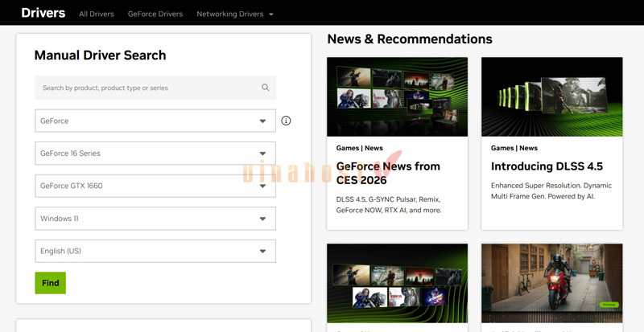Open the All Drivers tab
This screenshot has width=644, height=332.
coord(97,14)
